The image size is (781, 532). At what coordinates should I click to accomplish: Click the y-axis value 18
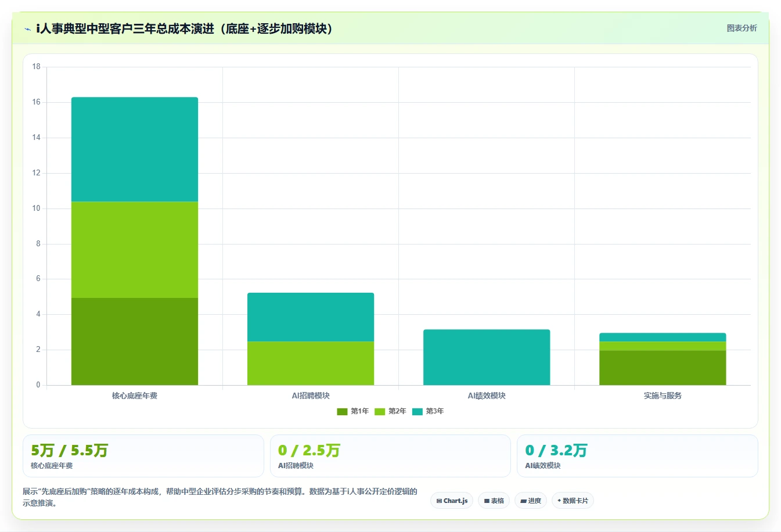tap(37, 67)
